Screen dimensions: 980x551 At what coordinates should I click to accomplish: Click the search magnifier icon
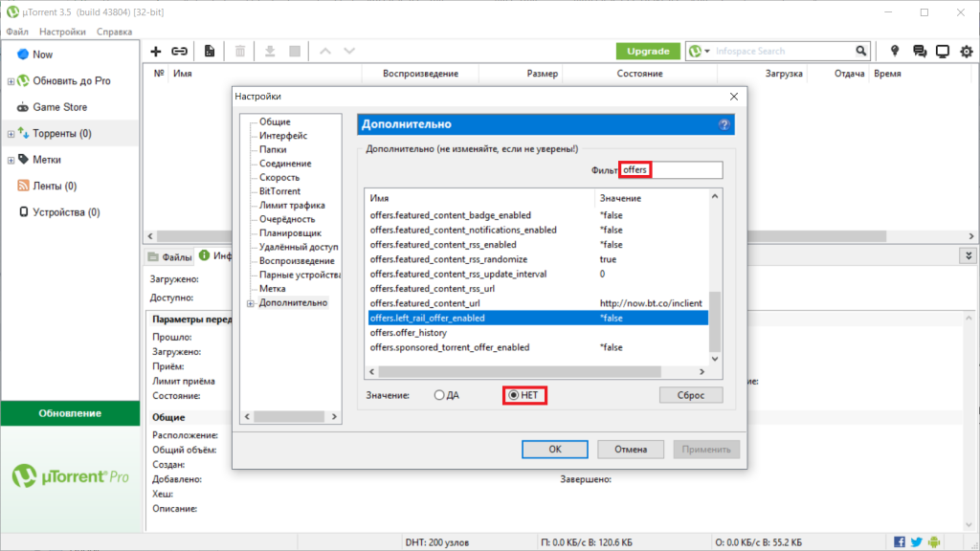point(860,52)
